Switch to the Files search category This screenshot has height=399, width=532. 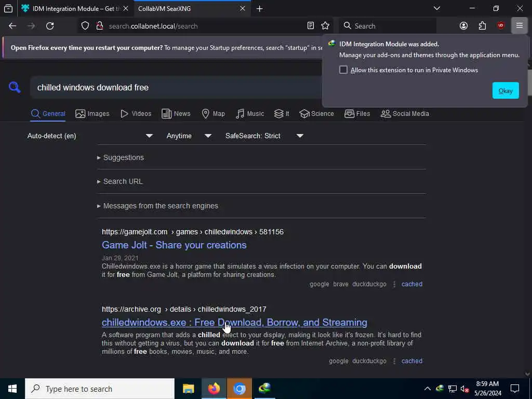(x=357, y=114)
